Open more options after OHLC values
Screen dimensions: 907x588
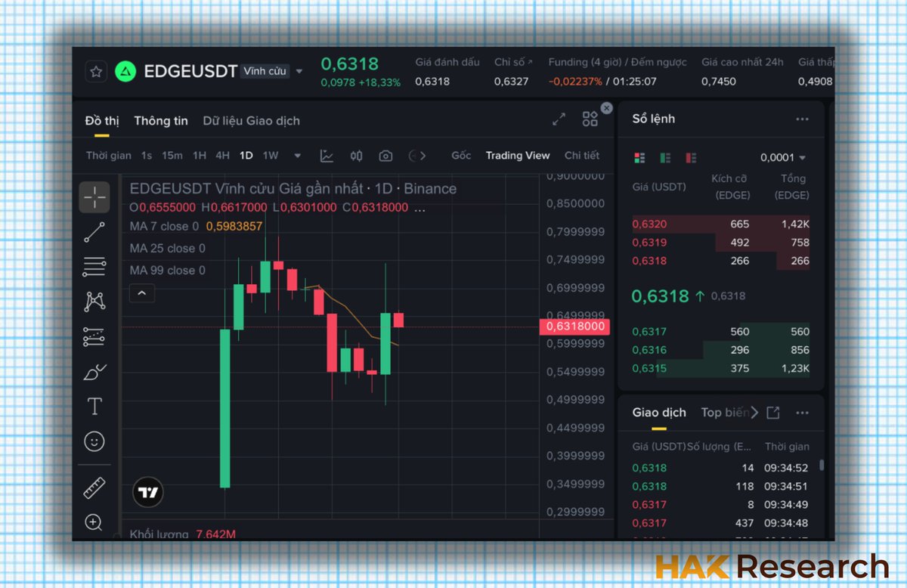420,207
